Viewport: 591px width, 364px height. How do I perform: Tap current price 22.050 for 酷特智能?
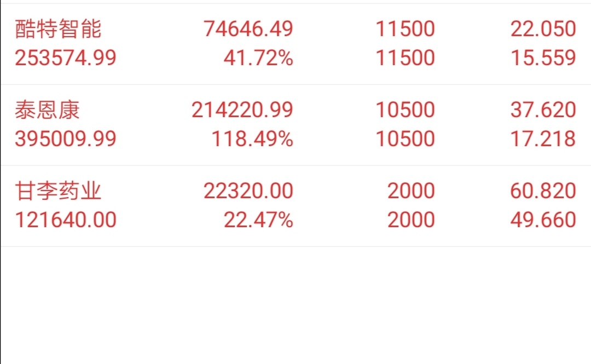(x=543, y=28)
